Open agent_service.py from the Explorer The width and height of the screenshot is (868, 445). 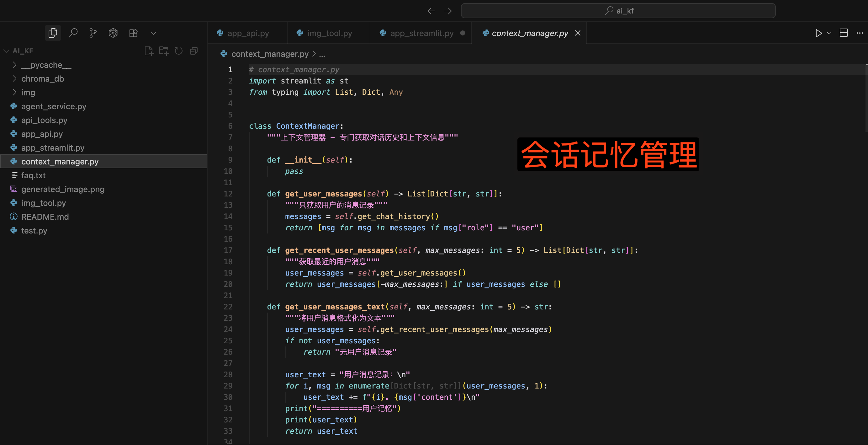pyautogui.click(x=53, y=106)
